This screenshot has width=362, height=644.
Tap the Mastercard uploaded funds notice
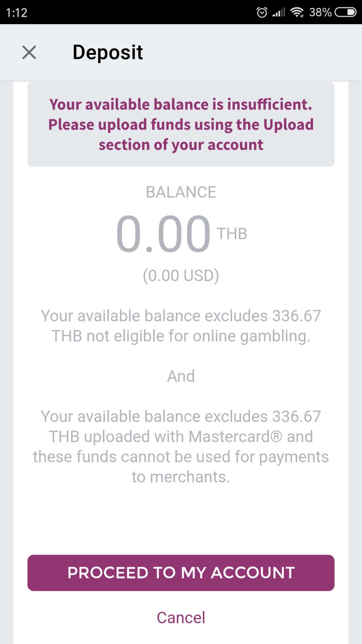pos(181,447)
